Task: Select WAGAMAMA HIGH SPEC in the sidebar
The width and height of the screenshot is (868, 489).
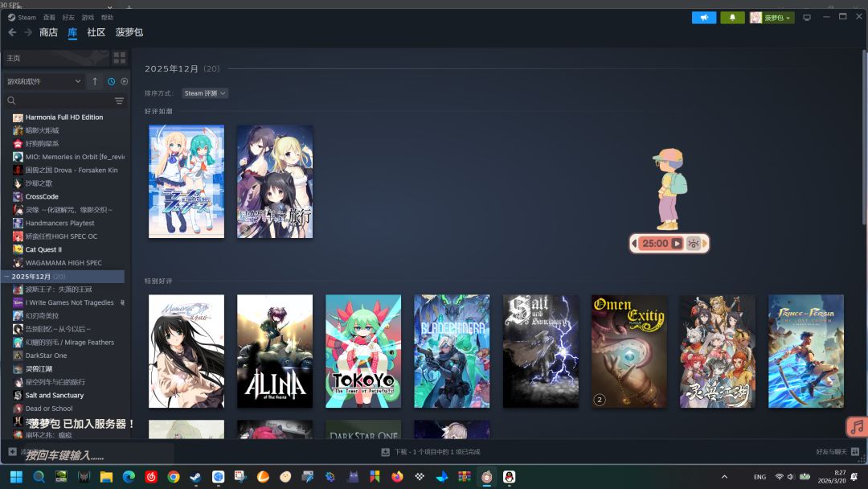Action: pos(63,263)
